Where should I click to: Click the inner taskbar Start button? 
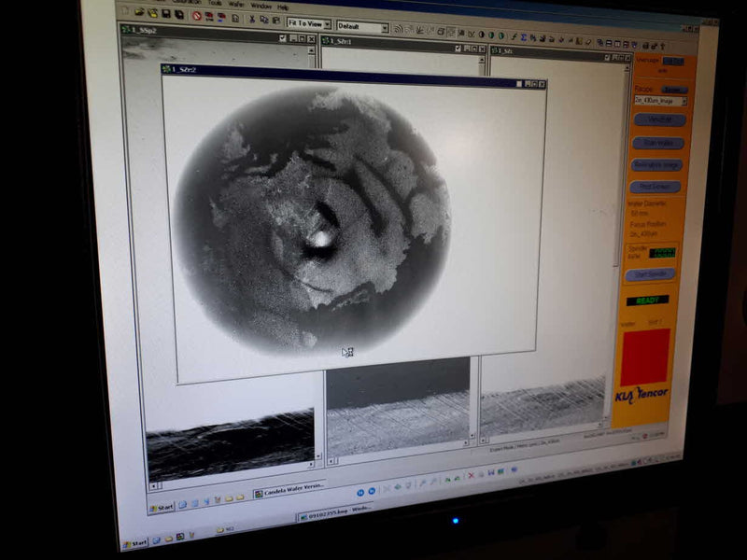[x=162, y=508]
